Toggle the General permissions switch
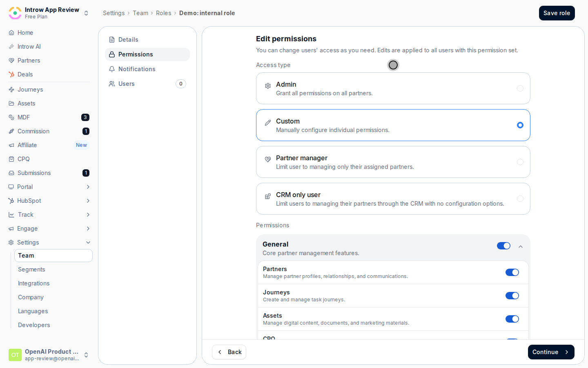Viewport: 588px width, 368px height. click(x=503, y=246)
